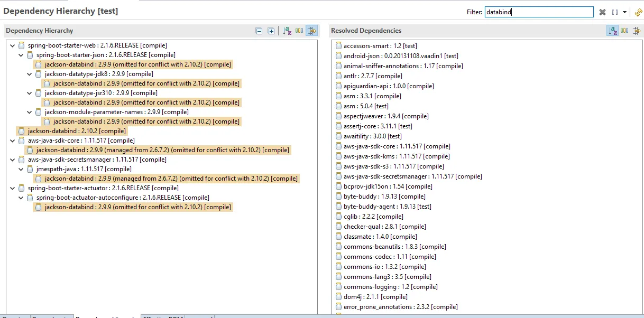Viewport: 644px width, 318px height.
Task: Click jar icon of asm : 5.0.4
Action: (339, 106)
